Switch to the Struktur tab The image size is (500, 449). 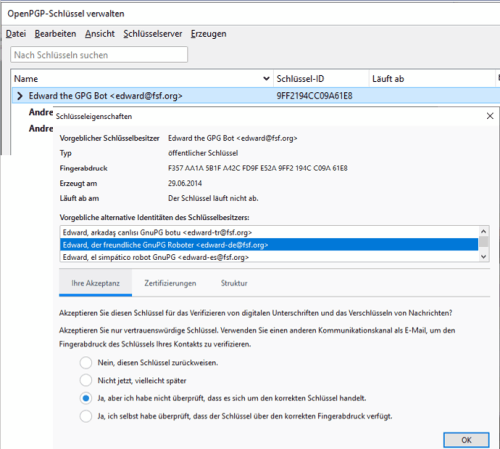(x=234, y=283)
